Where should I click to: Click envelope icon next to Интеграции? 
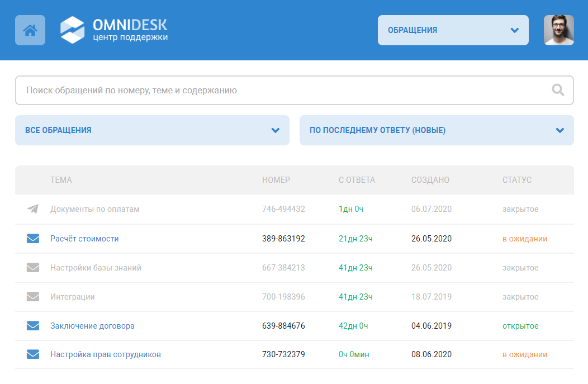pyautogui.click(x=33, y=297)
